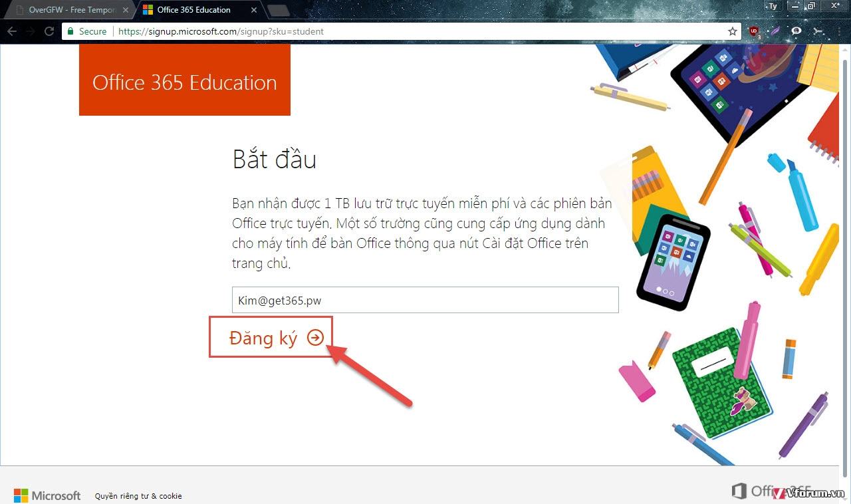Open the uBlock Origin extension icon
The image size is (851, 504).
pyautogui.click(x=754, y=31)
